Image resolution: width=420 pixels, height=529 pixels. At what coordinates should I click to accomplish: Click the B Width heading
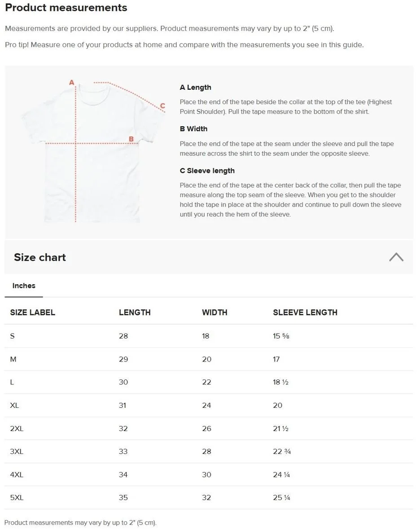click(x=193, y=129)
